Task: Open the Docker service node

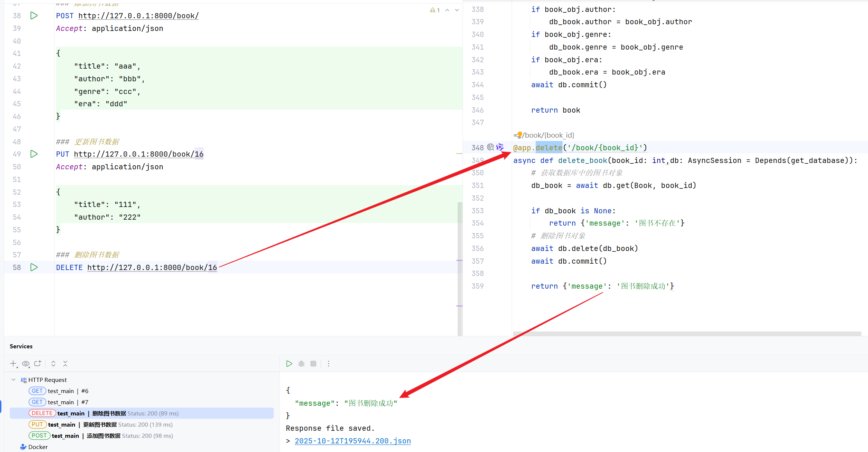Action: pyautogui.click(x=38, y=447)
